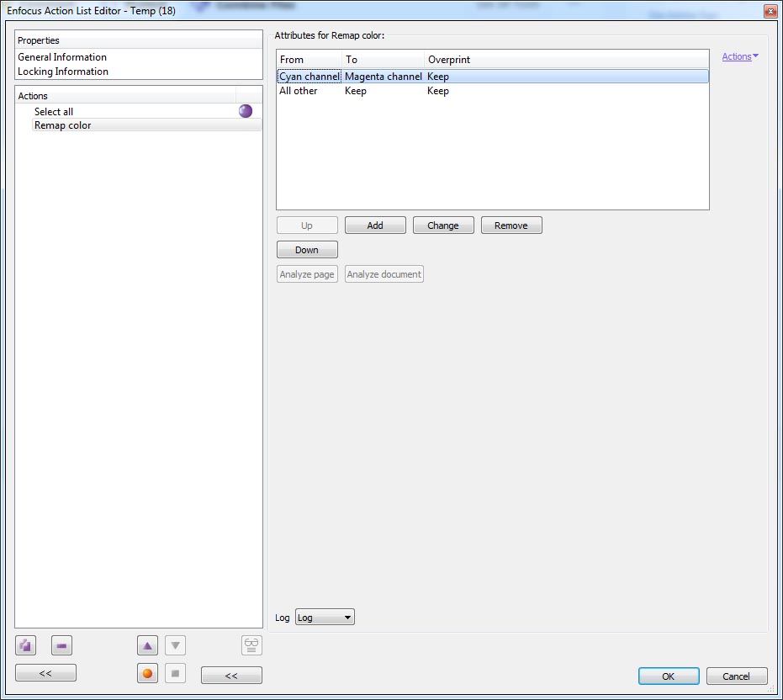Select Locking Information in Properties
Screen dimensions: 783x700
63,72
